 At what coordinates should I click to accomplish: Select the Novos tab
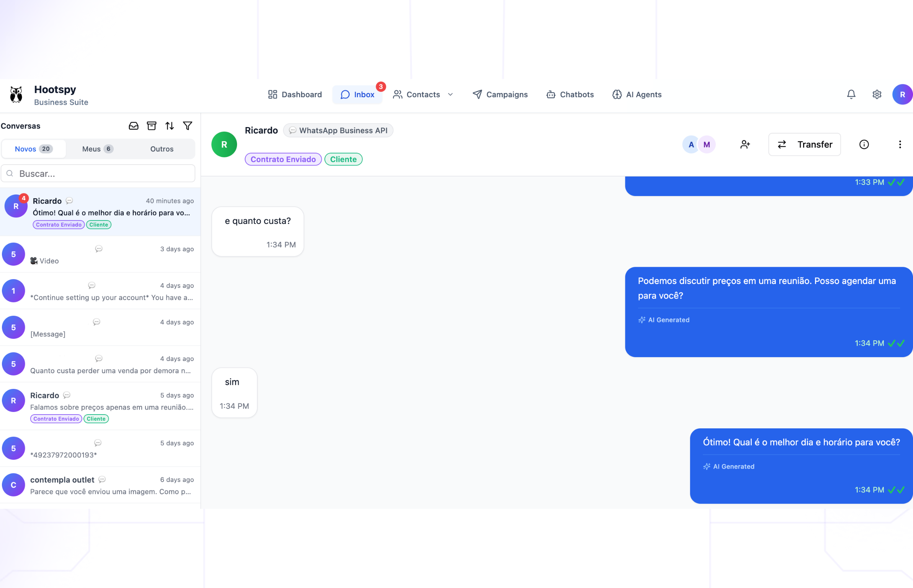tap(33, 149)
